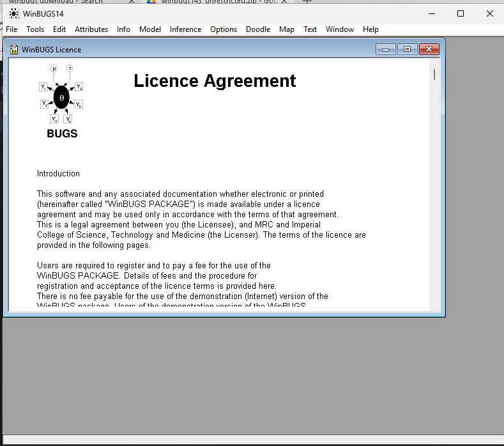
Task: Open the Help menu
Action: (x=370, y=29)
